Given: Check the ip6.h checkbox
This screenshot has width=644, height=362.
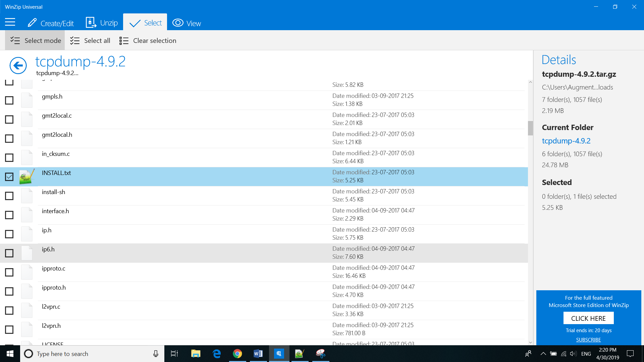Looking at the screenshot, I should click(x=9, y=253).
